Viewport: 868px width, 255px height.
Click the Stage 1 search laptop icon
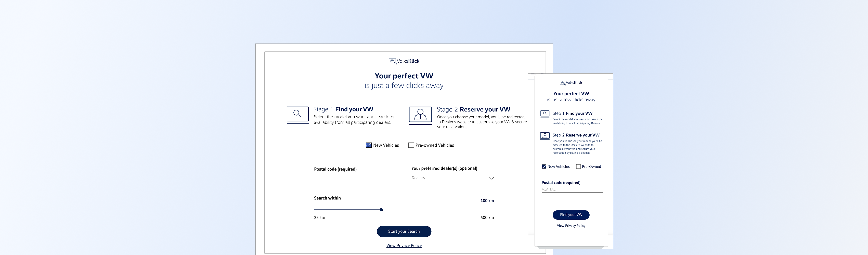pos(297,115)
